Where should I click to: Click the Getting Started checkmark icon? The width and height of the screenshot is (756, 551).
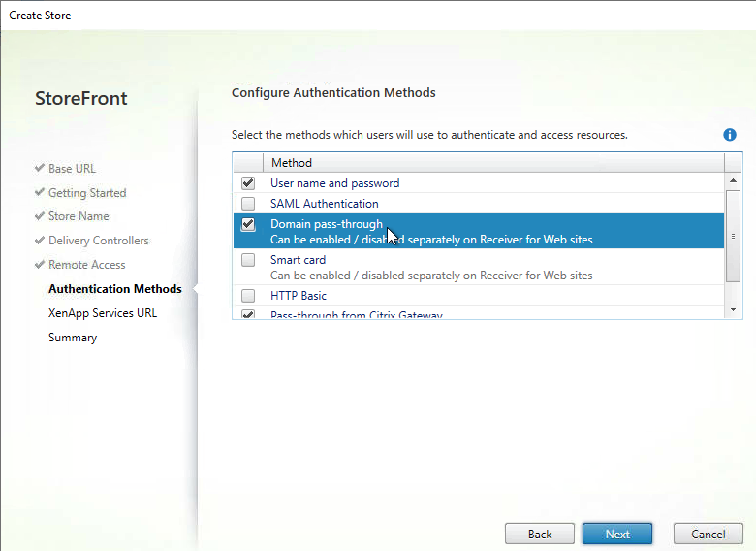pos(40,192)
